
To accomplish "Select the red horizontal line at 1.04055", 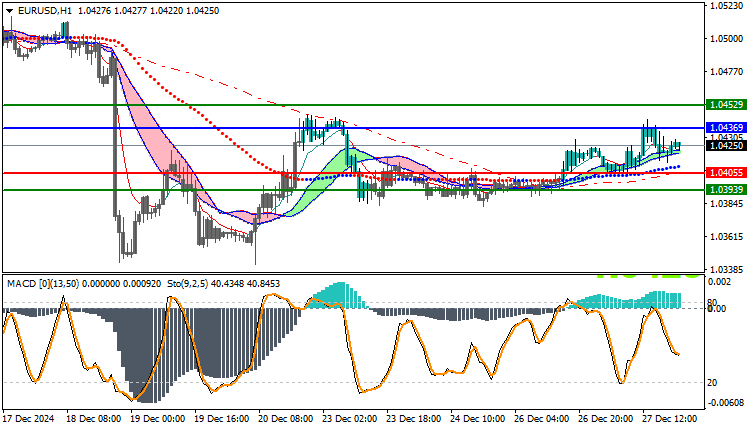I will [x=353, y=173].
